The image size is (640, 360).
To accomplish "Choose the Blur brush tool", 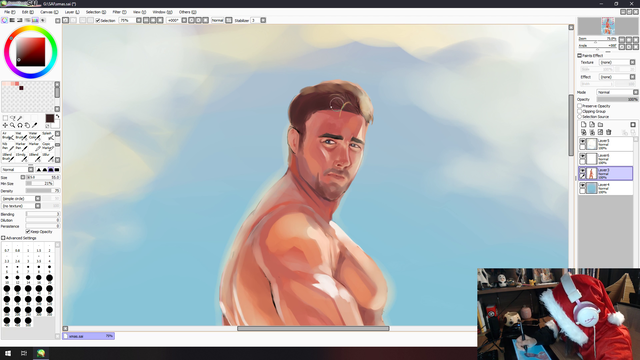I will pos(47,157).
